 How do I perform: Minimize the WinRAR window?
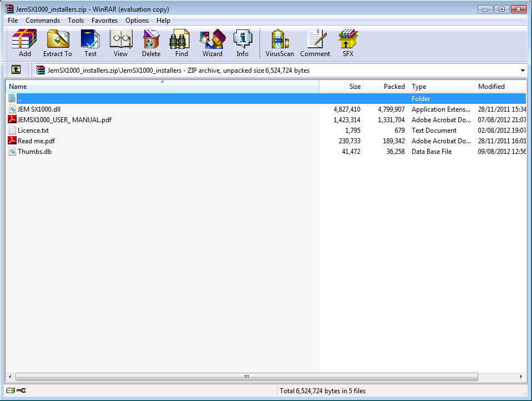click(x=485, y=9)
